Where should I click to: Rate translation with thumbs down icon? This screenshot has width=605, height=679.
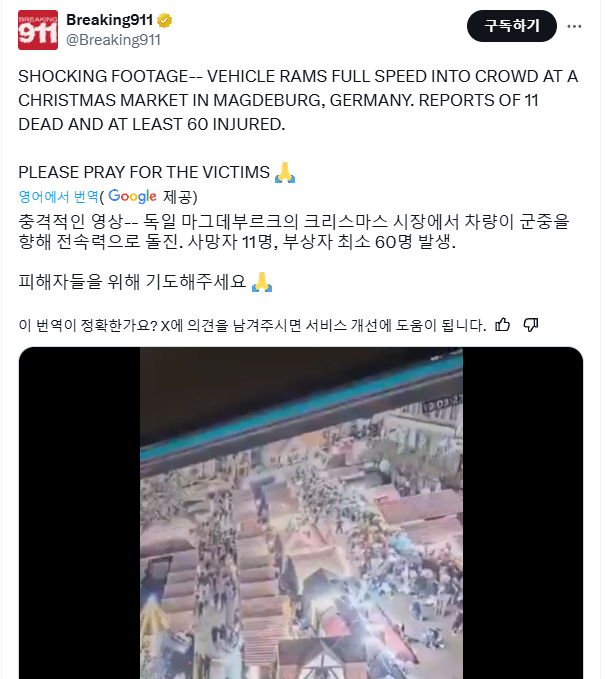click(x=531, y=324)
